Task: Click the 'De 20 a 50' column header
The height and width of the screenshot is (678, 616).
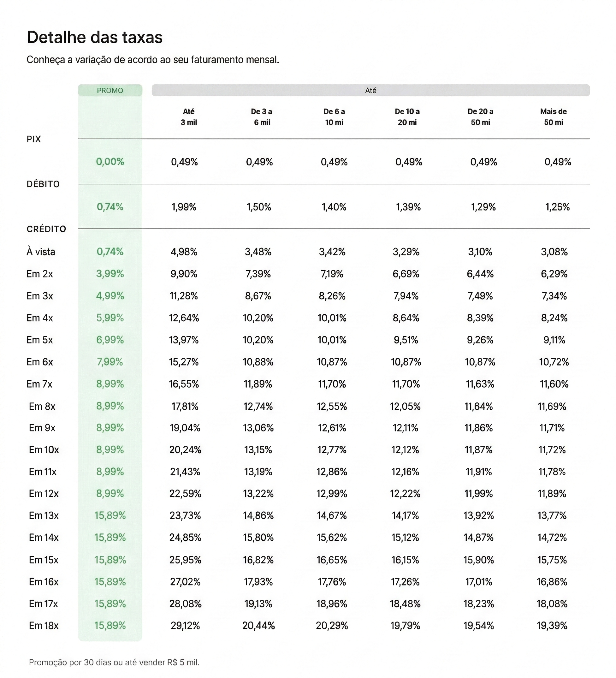Action: 480,117
